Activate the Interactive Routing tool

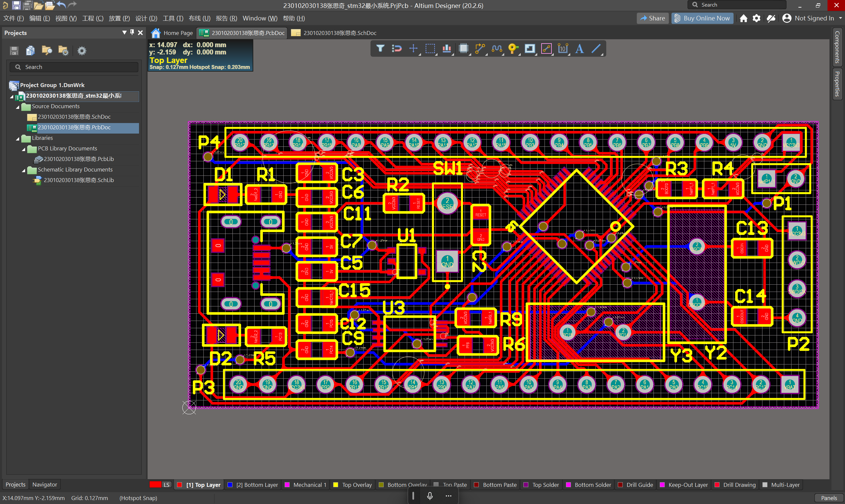pyautogui.click(x=479, y=48)
